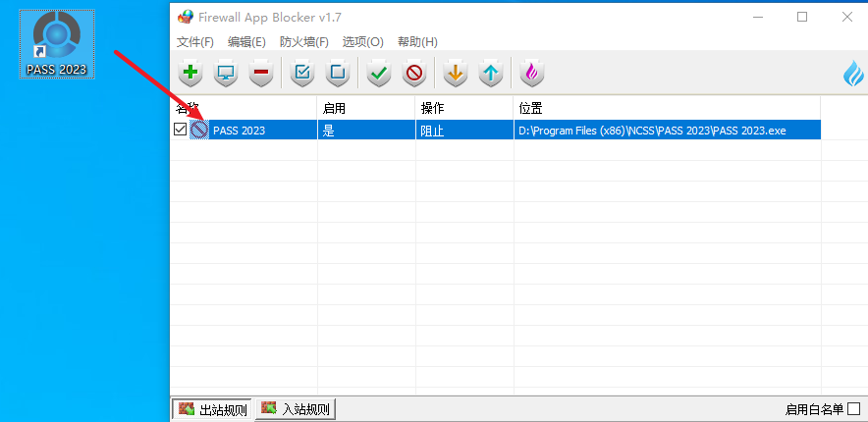Click the pink flame firewall icon
The height and width of the screenshot is (422, 868).
(x=531, y=74)
